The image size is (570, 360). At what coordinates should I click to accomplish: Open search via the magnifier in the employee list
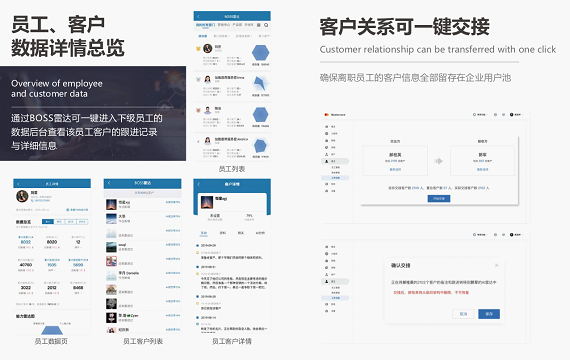pos(266,25)
